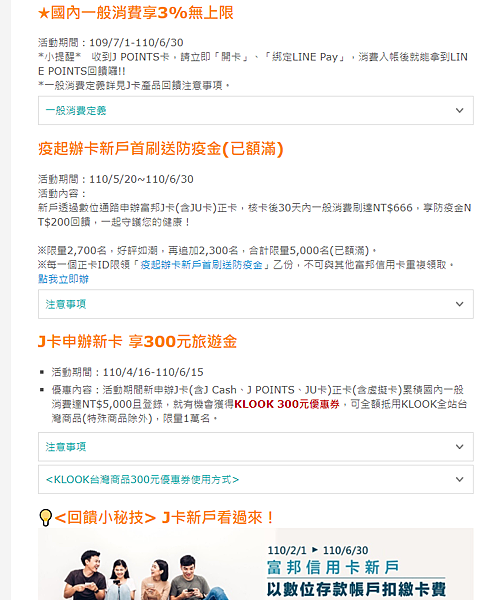Click the 國內一般消費享3%無上限 heading
Image resolution: width=494 pixels, height=600 pixels.
(x=142, y=13)
